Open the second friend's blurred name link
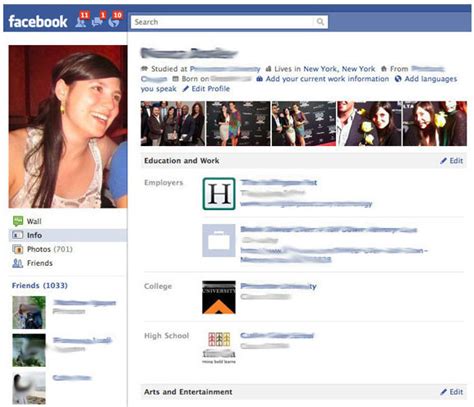The width and height of the screenshot is (474, 407). pyautogui.click(x=82, y=340)
